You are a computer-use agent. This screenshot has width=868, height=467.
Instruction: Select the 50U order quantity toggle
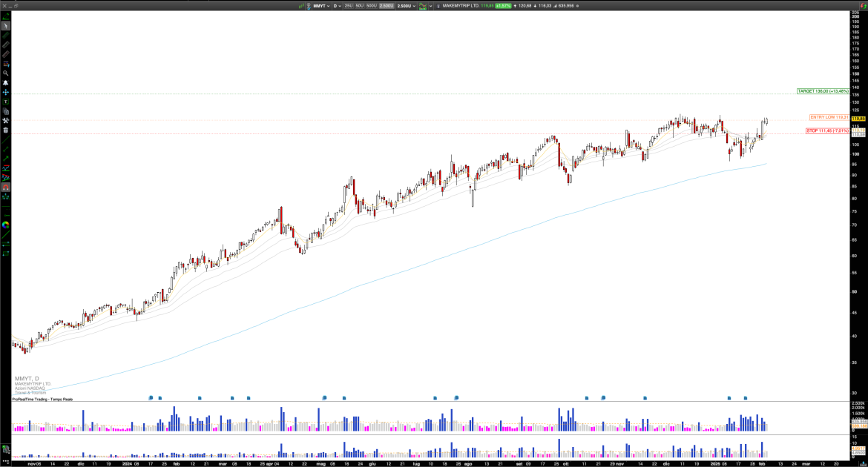[359, 5]
